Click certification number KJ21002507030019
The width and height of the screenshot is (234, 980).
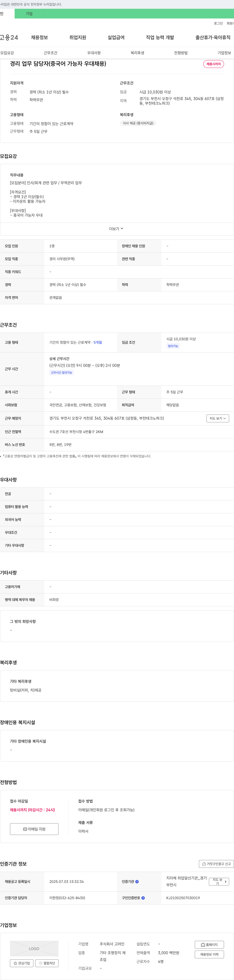point(183,898)
